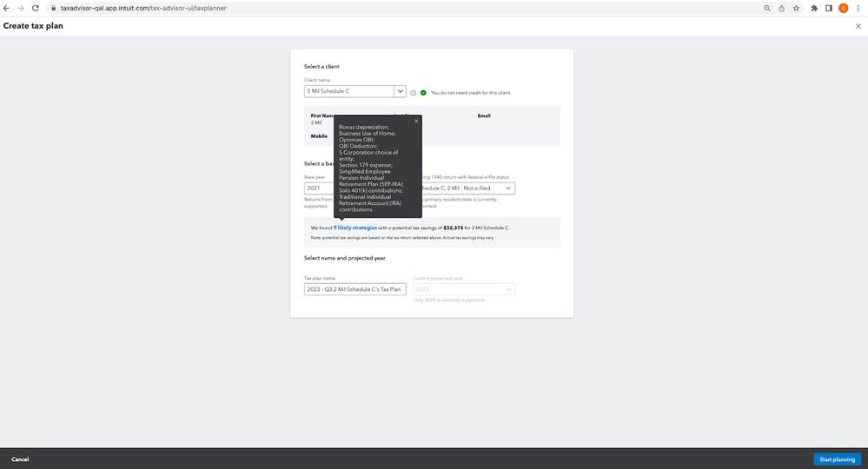The height and width of the screenshot is (469, 868).
Task: Open the Base year dropdown
Action: (318, 188)
